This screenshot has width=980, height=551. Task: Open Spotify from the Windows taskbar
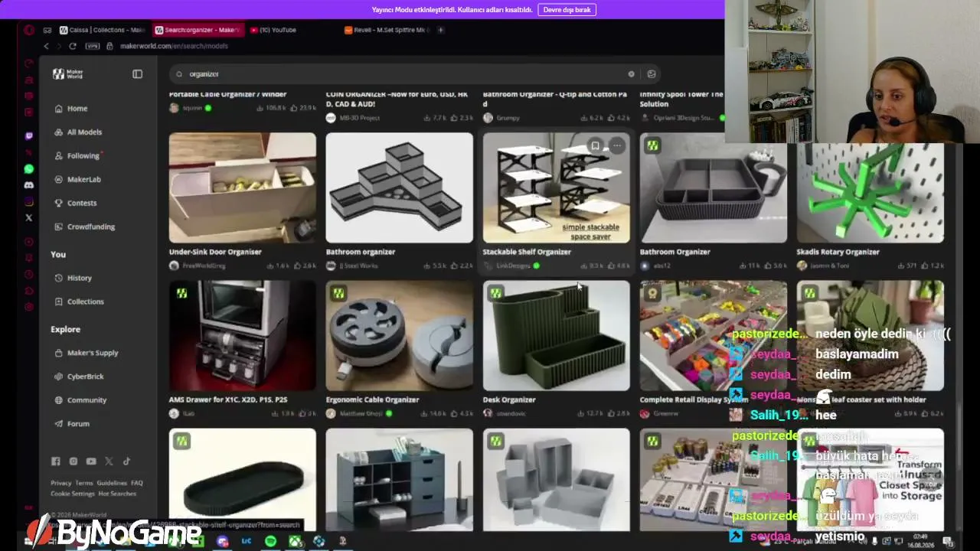270,541
